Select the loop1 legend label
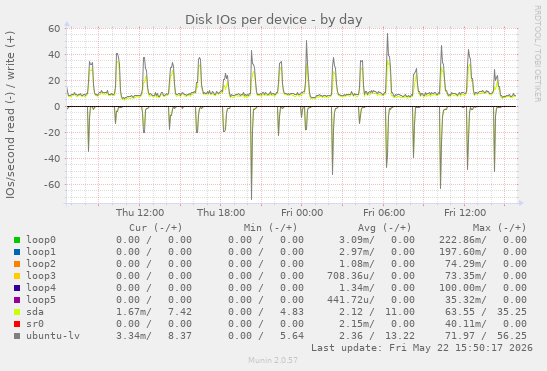The height and width of the screenshot is (371, 547). (41, 252)
